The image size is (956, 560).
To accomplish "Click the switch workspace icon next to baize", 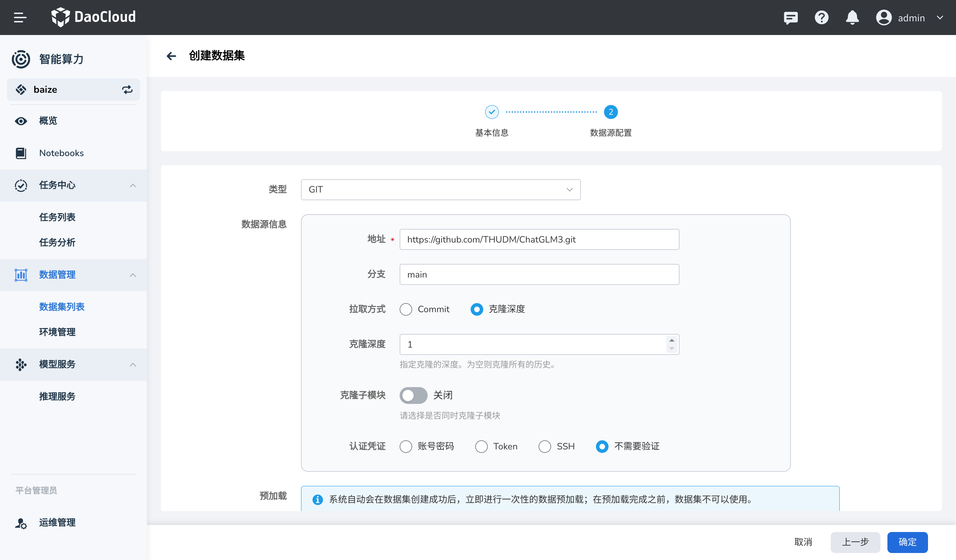I will click(127, 90).
